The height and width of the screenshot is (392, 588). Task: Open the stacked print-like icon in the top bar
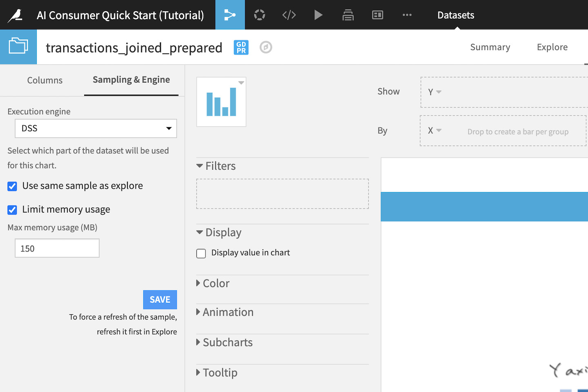click(x=348, y=15)
